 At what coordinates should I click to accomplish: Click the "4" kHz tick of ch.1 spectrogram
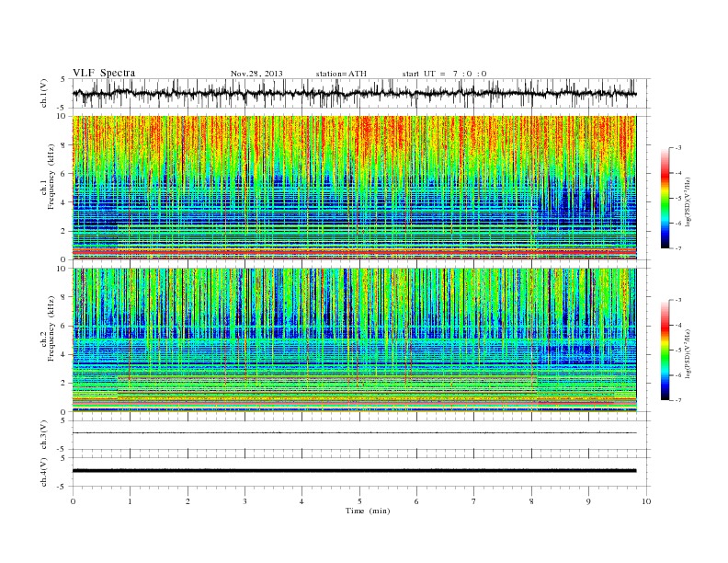point(63,202)
